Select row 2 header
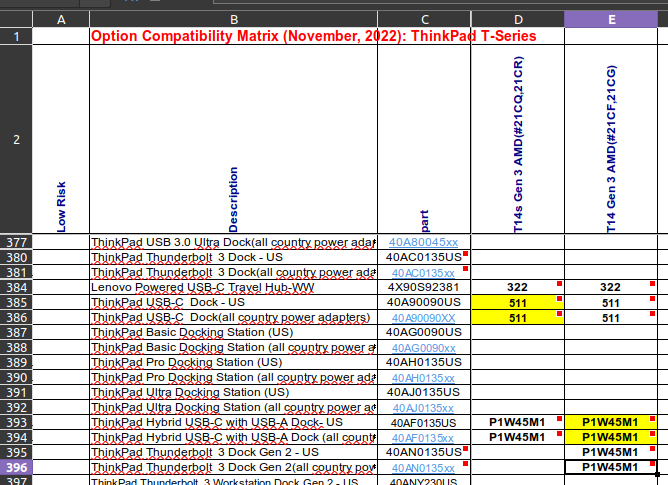Screen dimensions: 668x485 coord(16,139)
